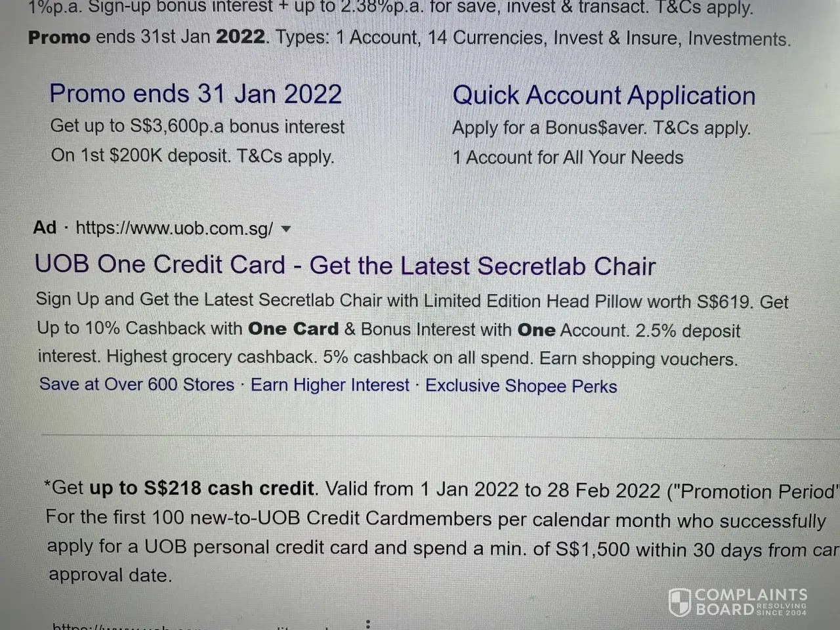This screenshot has height=630, width=840.
Task: Open the "Quick Account Application" sitelink
Action: [604, 96]
